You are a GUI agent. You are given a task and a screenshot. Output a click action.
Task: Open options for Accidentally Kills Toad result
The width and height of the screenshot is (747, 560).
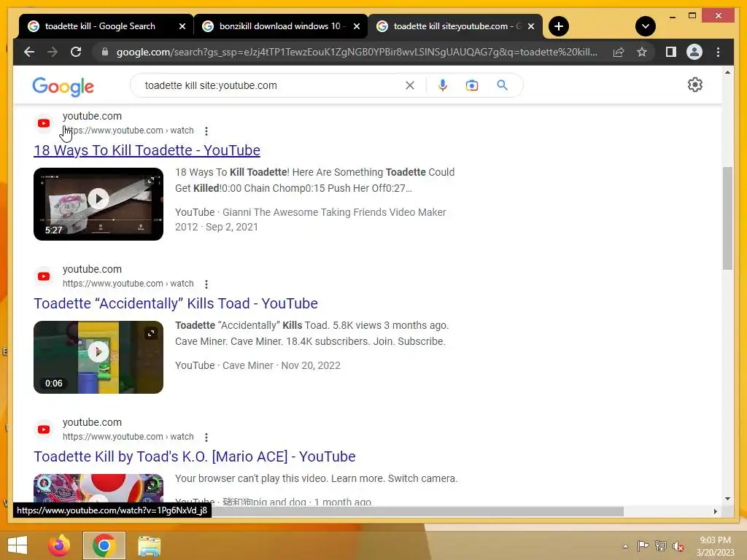[x=206, y=284]
